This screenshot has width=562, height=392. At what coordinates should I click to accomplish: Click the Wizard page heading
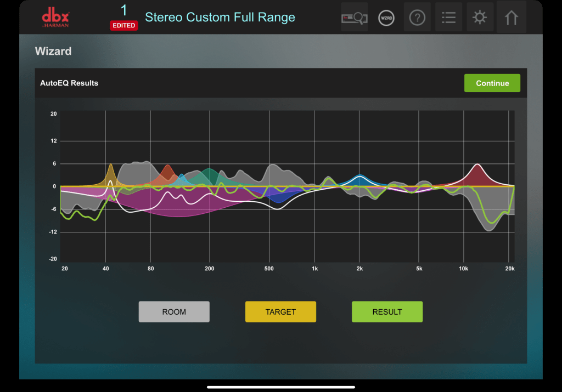point(53,52)
